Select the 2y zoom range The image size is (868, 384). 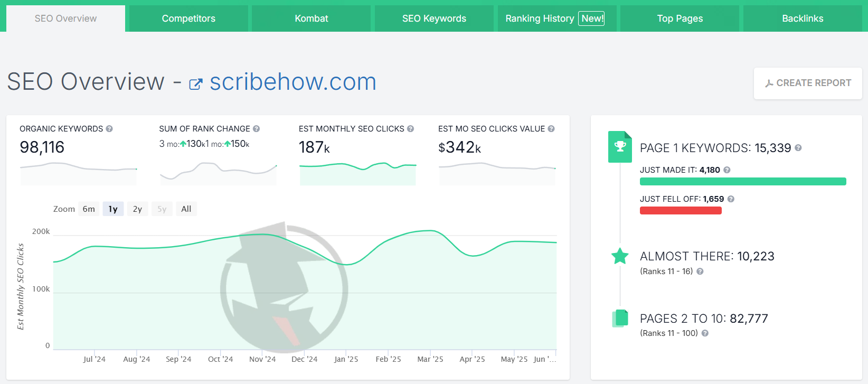tap(137, 209)
